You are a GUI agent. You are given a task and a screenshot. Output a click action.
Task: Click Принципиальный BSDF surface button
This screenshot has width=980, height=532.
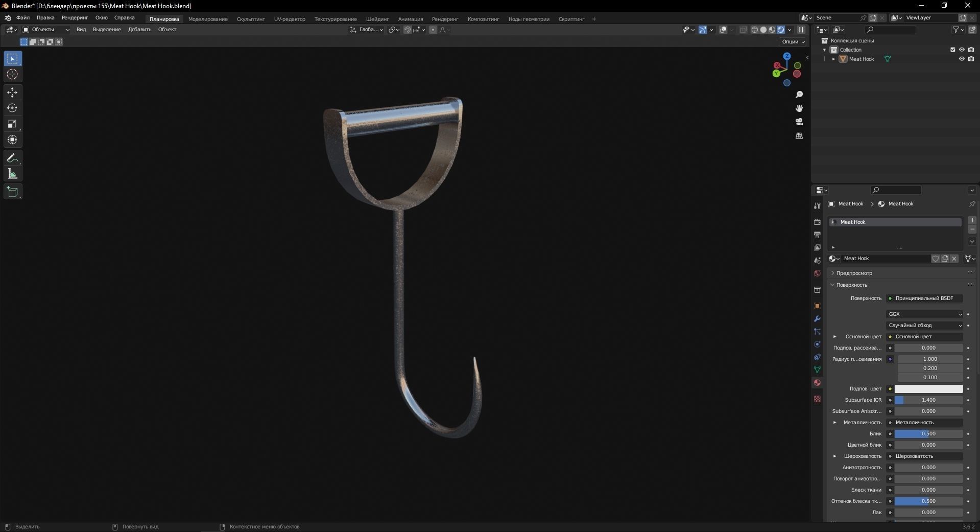click(x=925, y=298)
